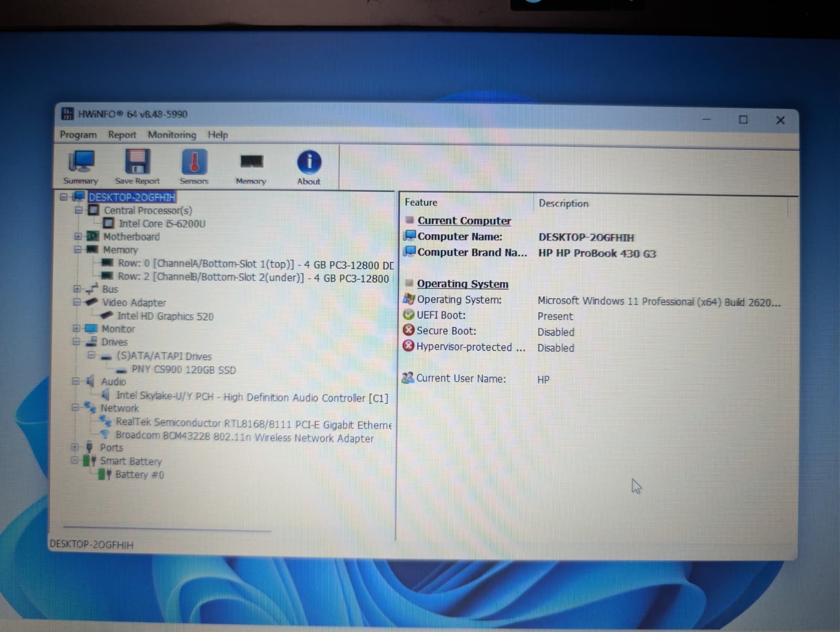Open the Monitoring menu
The image size is (840, 632).
point(172,134)
